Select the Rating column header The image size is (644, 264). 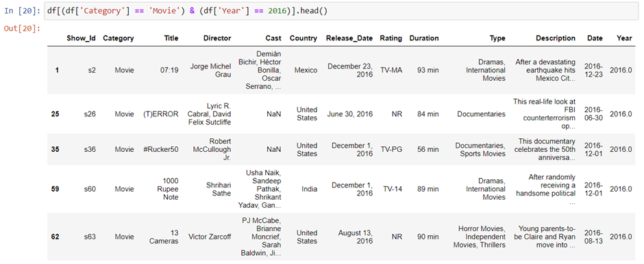click(x=391, y=38)
